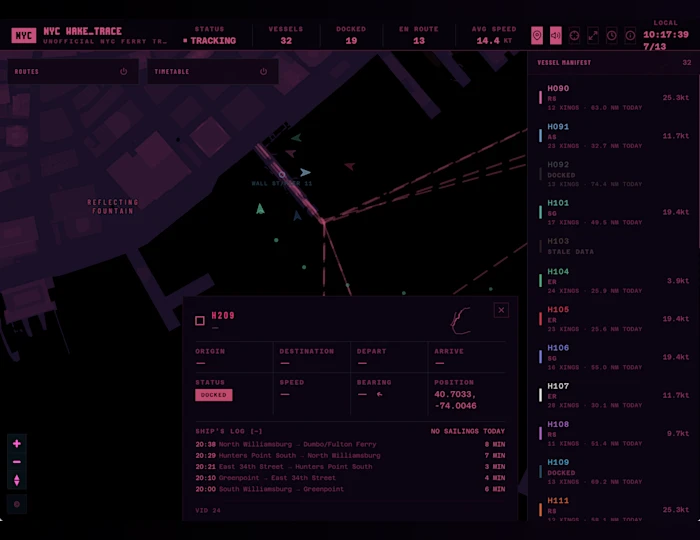Click the DOCKED status badge
The width and height of the screenshot is (700, 540).
pyautogui.click(x=213, y=395)
